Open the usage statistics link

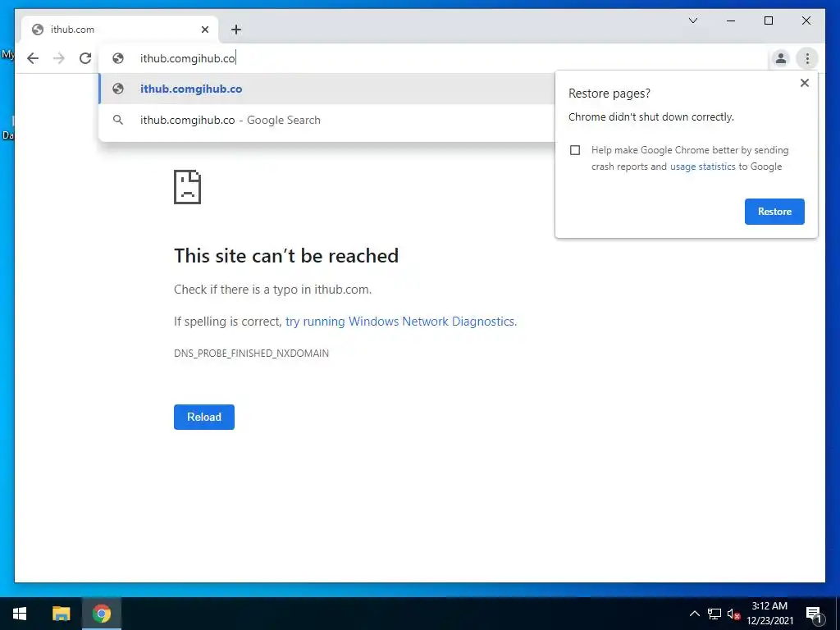[702, 167]
